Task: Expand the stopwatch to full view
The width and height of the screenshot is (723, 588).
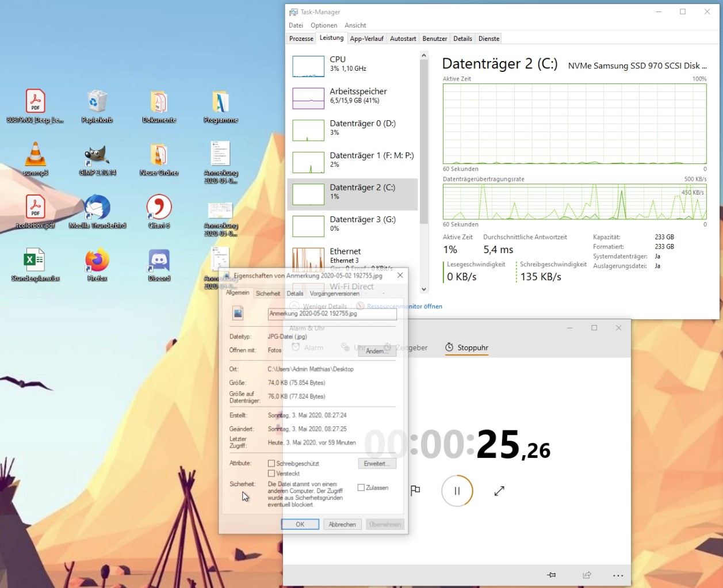Action: pos(499,491)
